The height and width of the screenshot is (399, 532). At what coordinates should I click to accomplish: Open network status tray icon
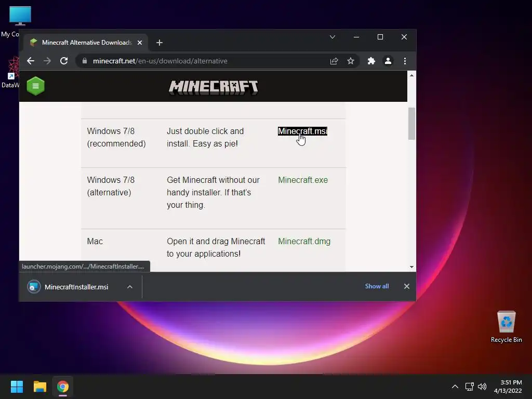470,387
